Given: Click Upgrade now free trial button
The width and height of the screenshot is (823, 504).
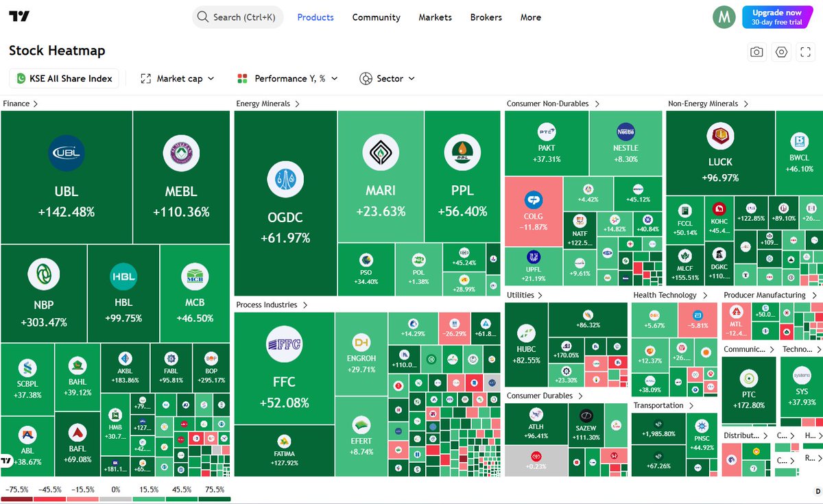Looking at the screenshot, I should pos(776,17).
